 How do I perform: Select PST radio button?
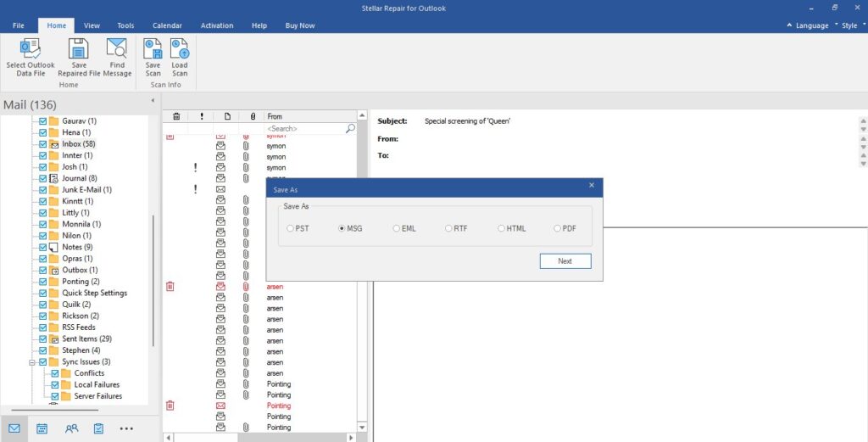(290, 228)
